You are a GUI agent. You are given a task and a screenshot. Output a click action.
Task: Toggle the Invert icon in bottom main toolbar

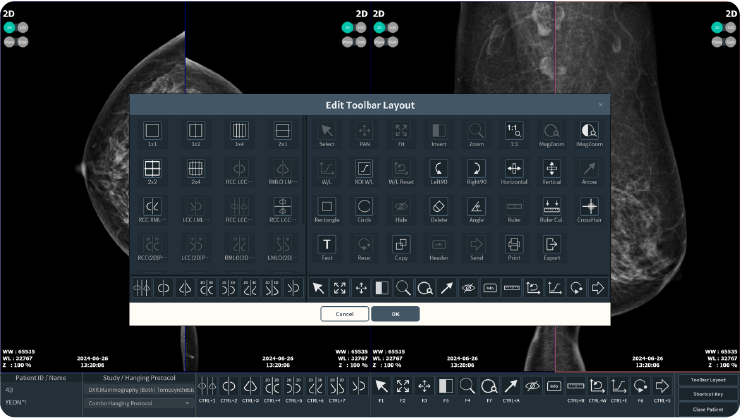tap(445, 386)
